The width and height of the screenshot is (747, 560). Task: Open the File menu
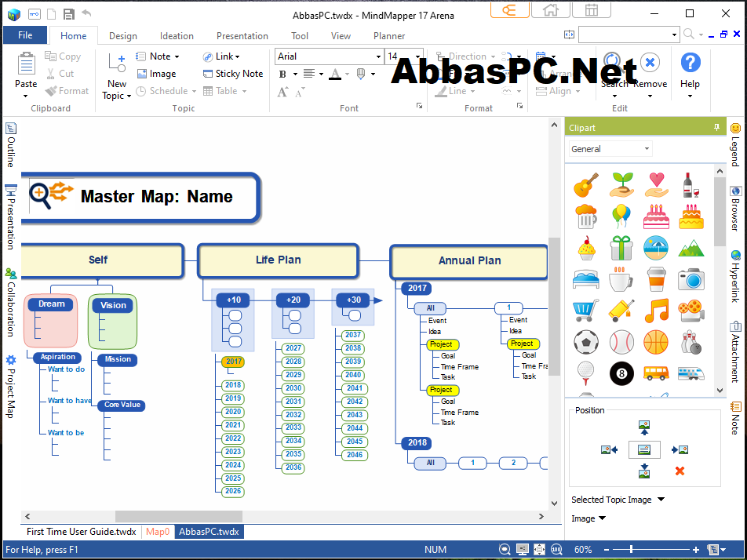tap(25, 35)
